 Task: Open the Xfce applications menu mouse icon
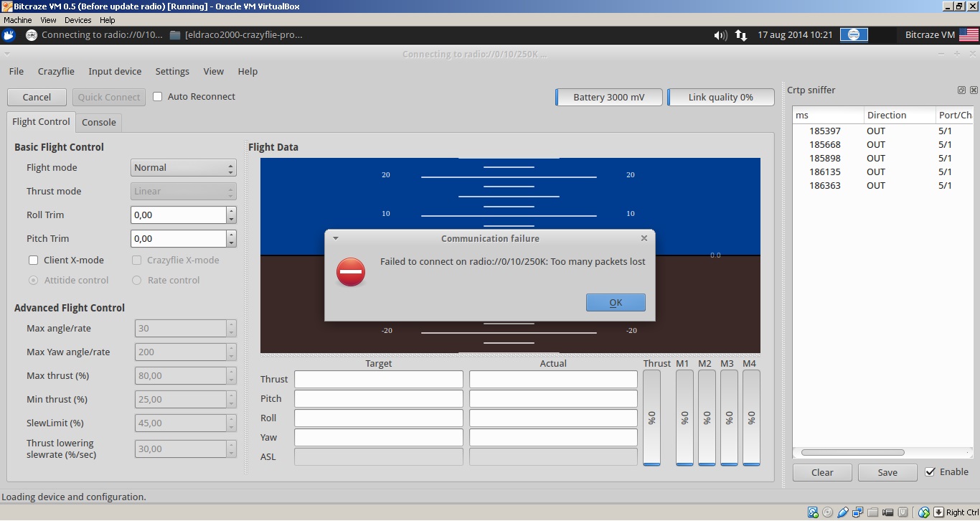(9, 34)
